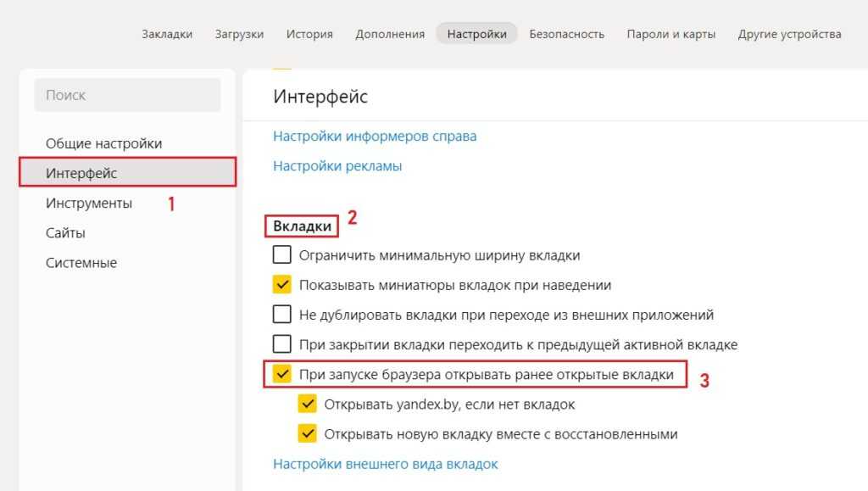This screenshot has height=491, width=868.
Task: Enable Не дублировать вкладки checkbox
Action: click(x=281, y=315)
